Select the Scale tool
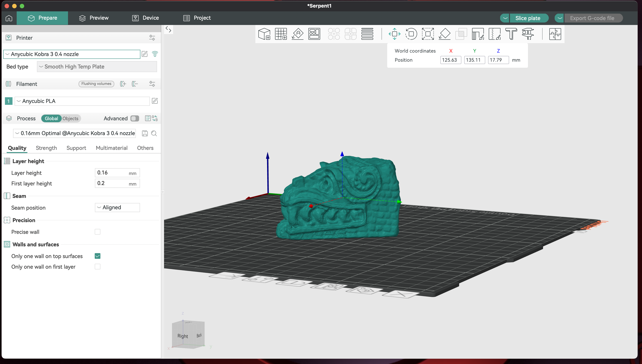Image resolution: width=642 pixels, height=364 pixels. coord(428,34)
